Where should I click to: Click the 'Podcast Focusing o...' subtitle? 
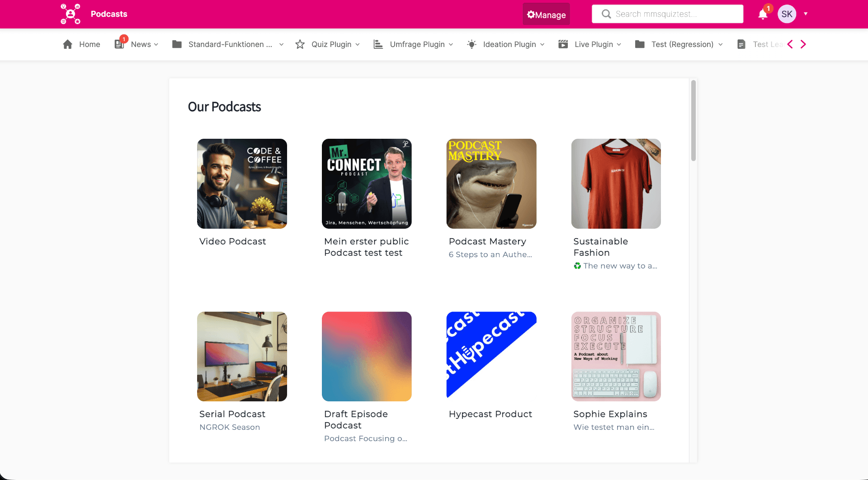(x=366, y=438)
